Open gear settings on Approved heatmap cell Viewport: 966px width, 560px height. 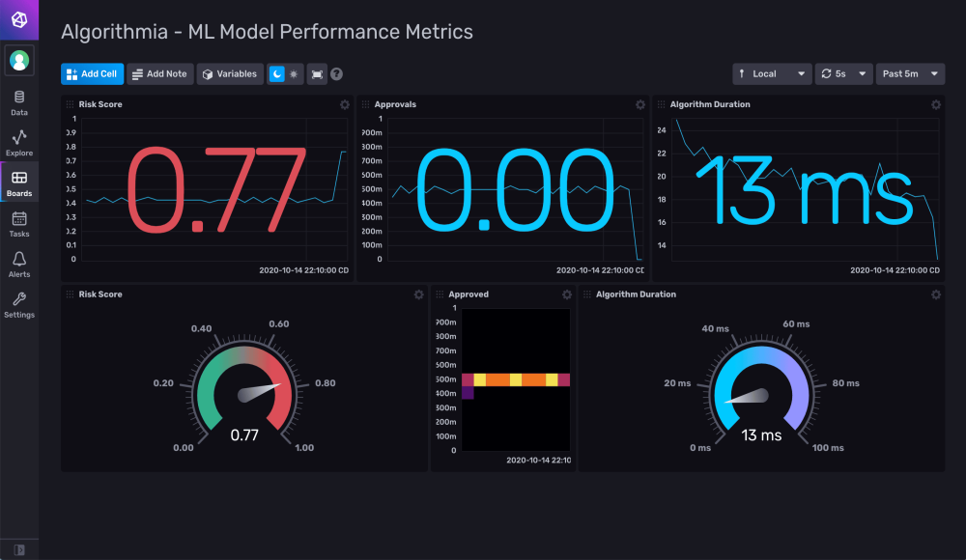click(x=567, y=294)
